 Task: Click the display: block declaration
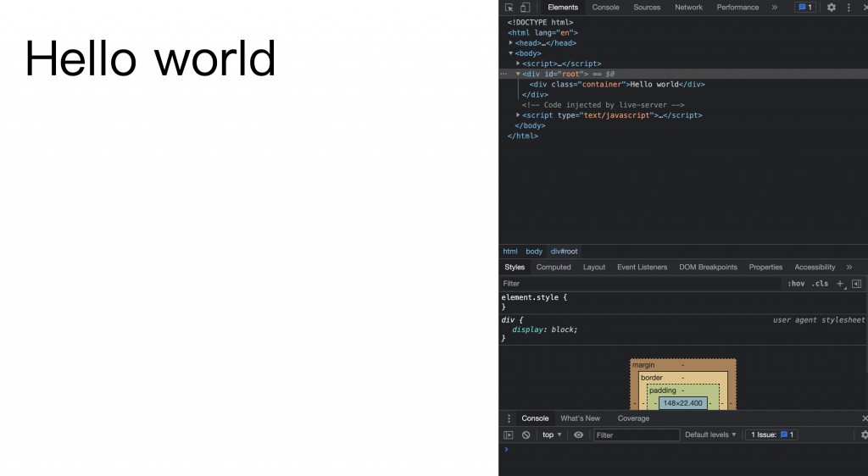(545, 329)
